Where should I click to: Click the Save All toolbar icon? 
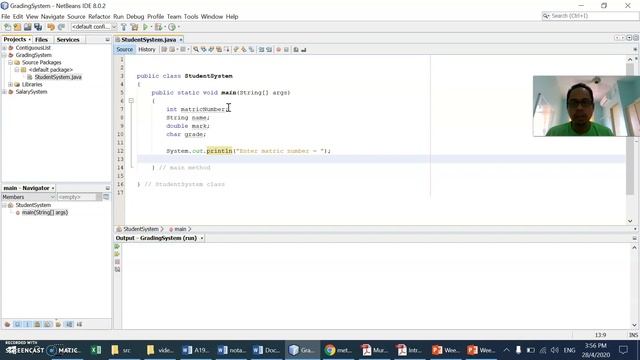38,27
